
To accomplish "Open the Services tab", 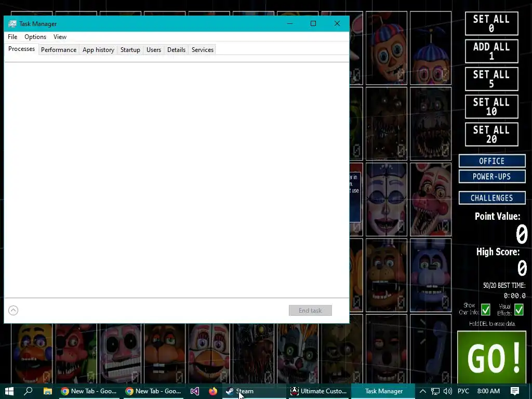I will (203, 49).
